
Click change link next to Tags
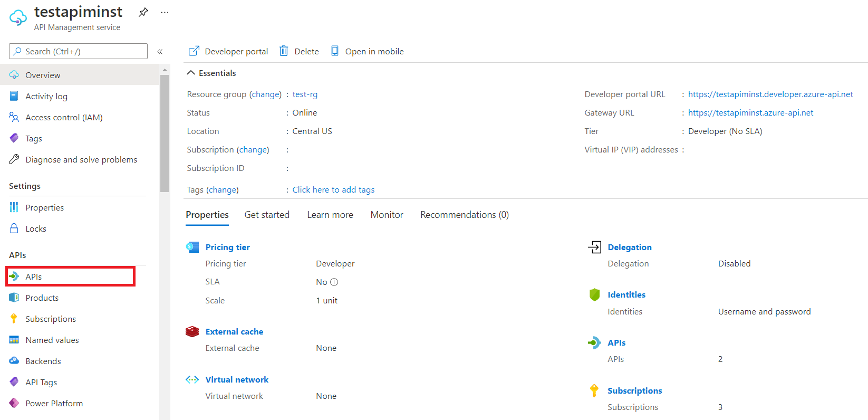click(x=223, y=189)
